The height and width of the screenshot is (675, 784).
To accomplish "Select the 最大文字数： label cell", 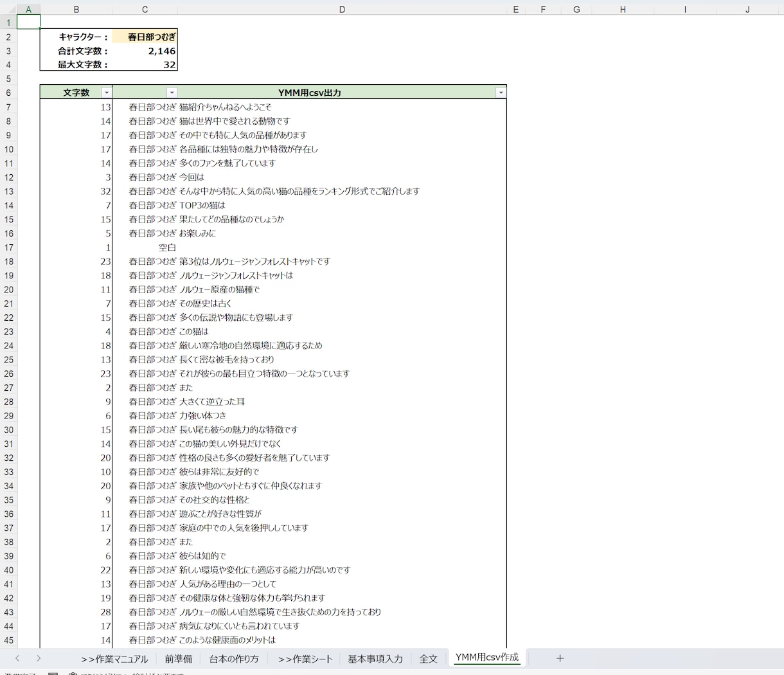I will [x=76, y=65].
